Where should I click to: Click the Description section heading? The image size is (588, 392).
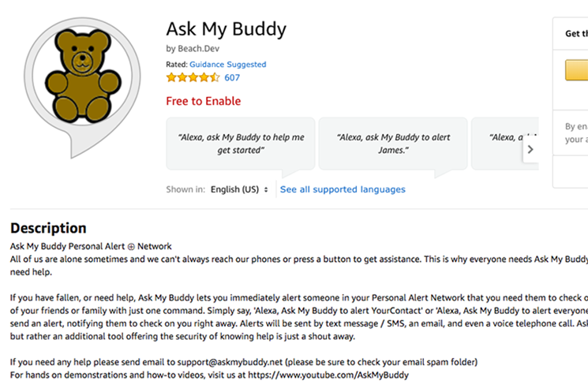tap(48, 228)
